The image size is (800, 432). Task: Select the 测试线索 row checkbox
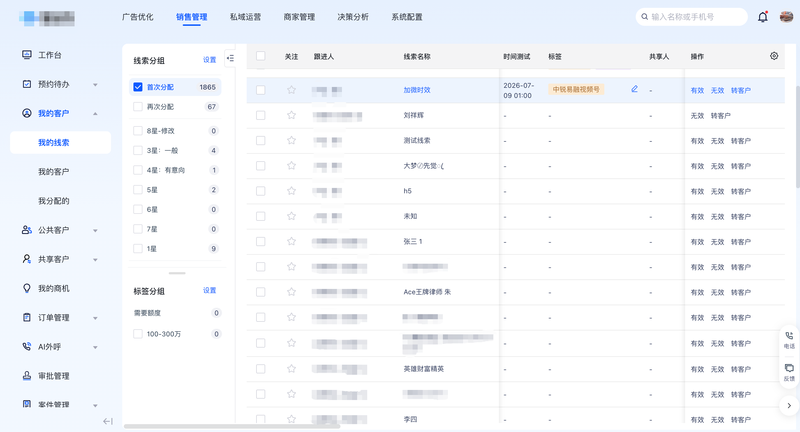coord(260,140)
